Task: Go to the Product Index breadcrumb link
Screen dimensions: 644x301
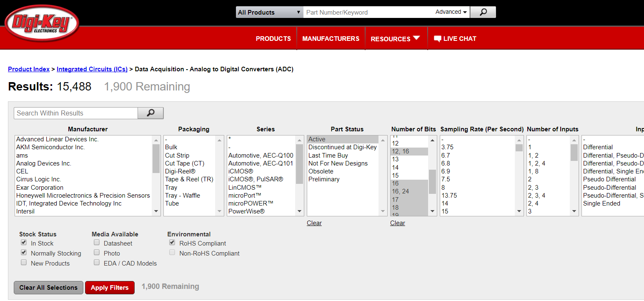Action: pyautogui.click(x=29, y=69)
